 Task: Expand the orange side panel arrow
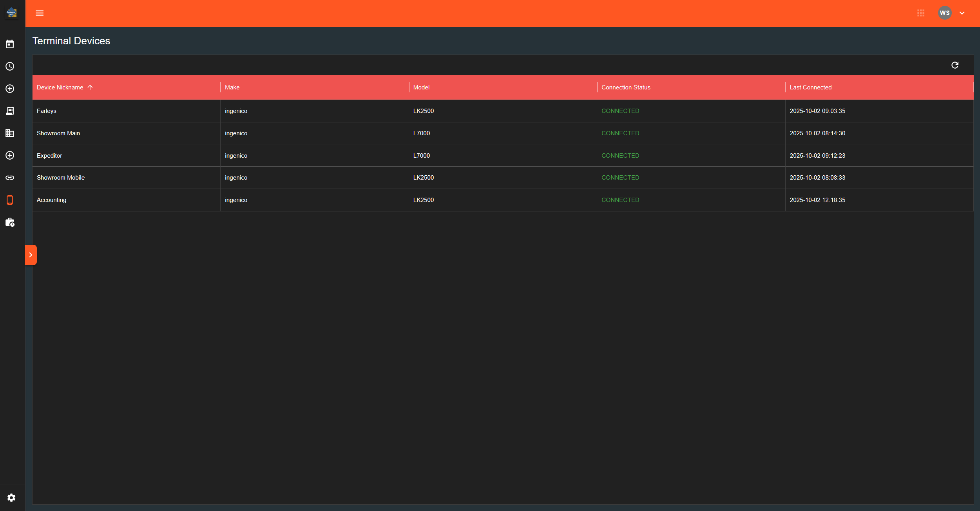click(31, 255)
